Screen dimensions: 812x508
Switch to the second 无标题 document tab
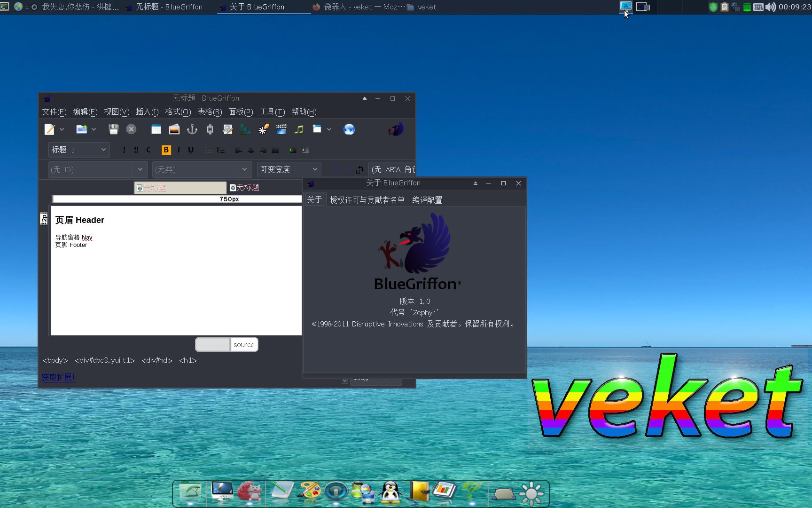tap(244, 187)
